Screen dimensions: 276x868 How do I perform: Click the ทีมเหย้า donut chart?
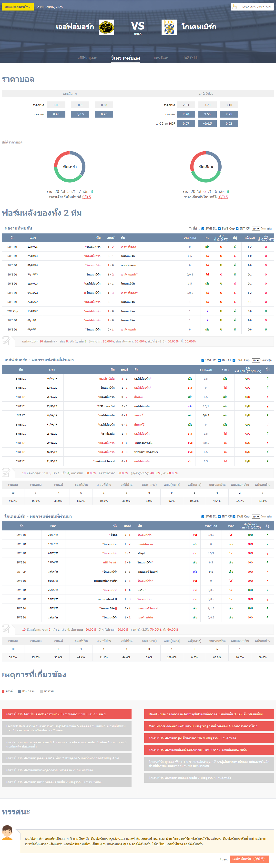(x=70, y=167)
